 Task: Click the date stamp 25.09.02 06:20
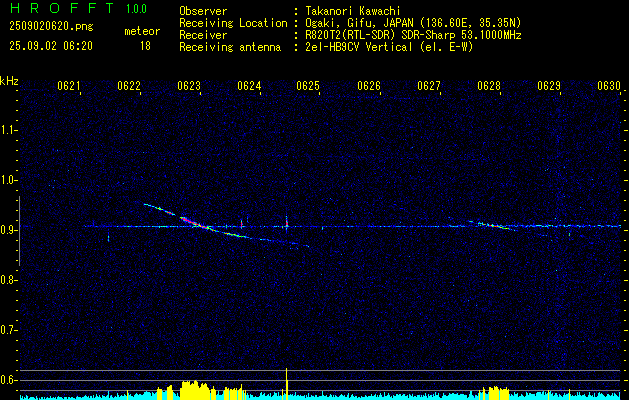pyautogui.click(x=51, y=46)
